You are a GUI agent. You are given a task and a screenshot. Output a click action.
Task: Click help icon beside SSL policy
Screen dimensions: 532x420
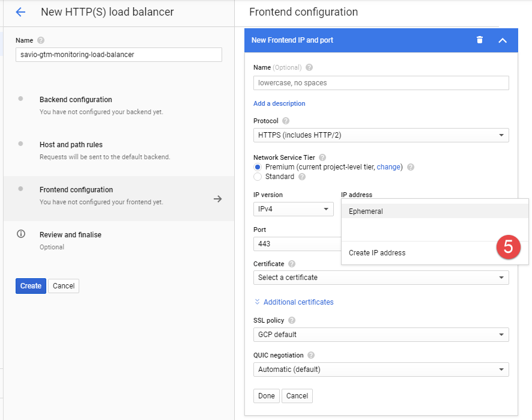(292, 320)
